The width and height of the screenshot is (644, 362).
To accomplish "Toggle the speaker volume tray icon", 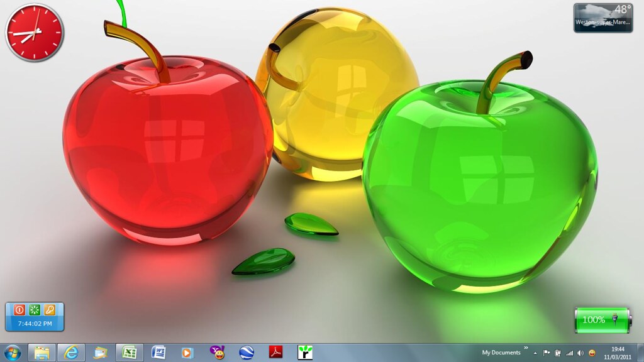I will tap(580, 353).
